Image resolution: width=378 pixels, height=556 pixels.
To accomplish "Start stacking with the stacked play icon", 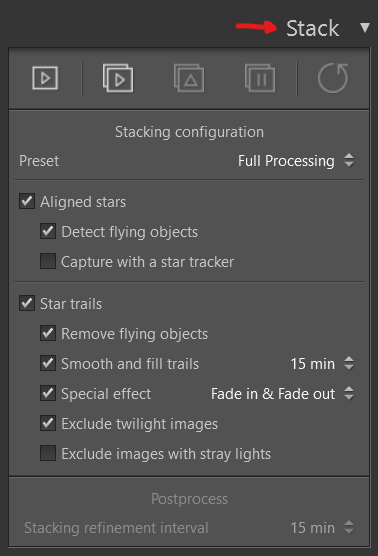I will coord(118,78).
